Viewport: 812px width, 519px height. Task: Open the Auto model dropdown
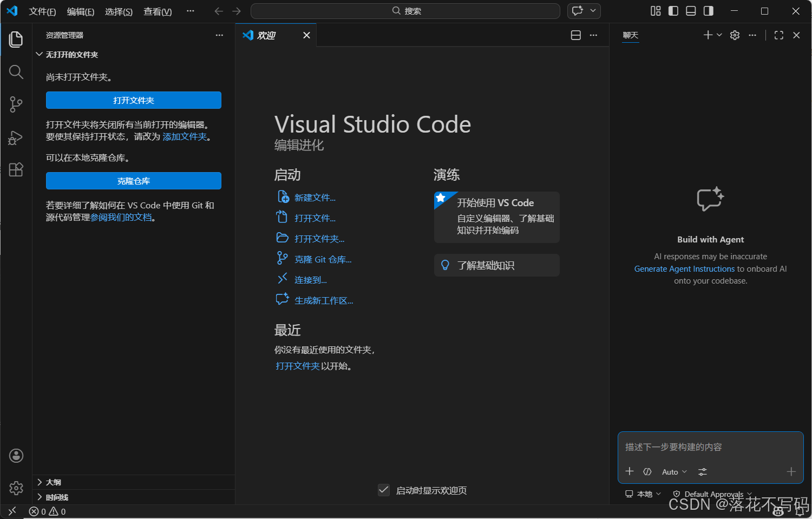[x=675, y=472]
